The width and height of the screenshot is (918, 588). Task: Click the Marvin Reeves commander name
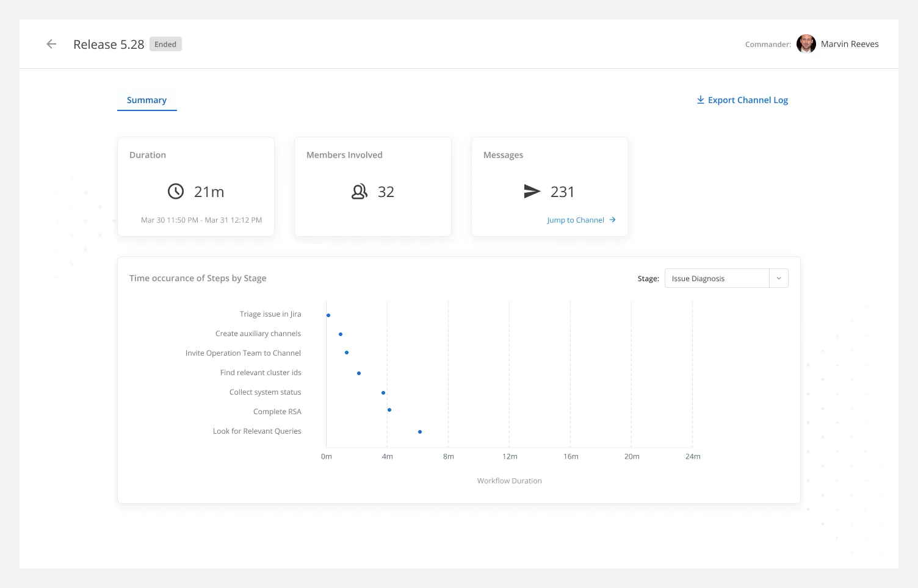[x=850, y=44]
